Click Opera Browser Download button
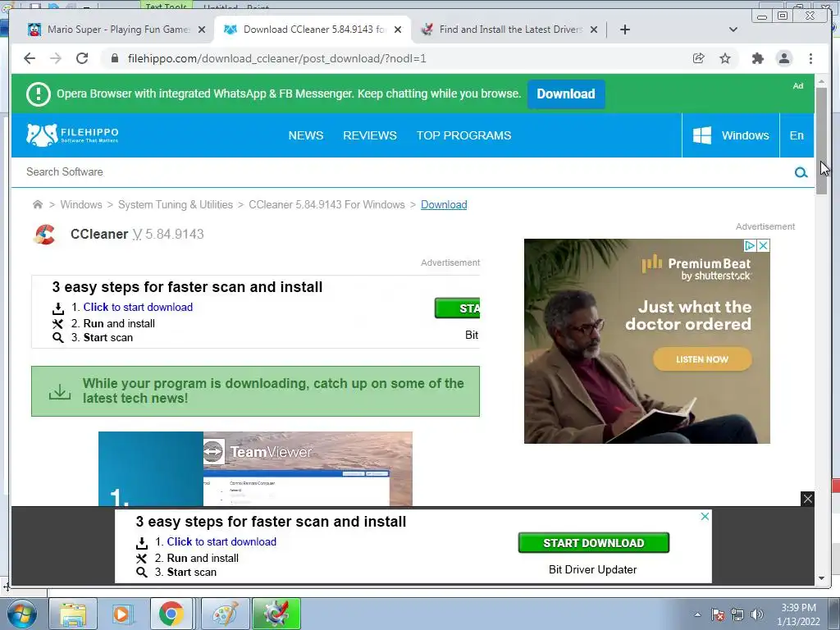Screen dimensions: 840x630 click(x=566, y=94)
